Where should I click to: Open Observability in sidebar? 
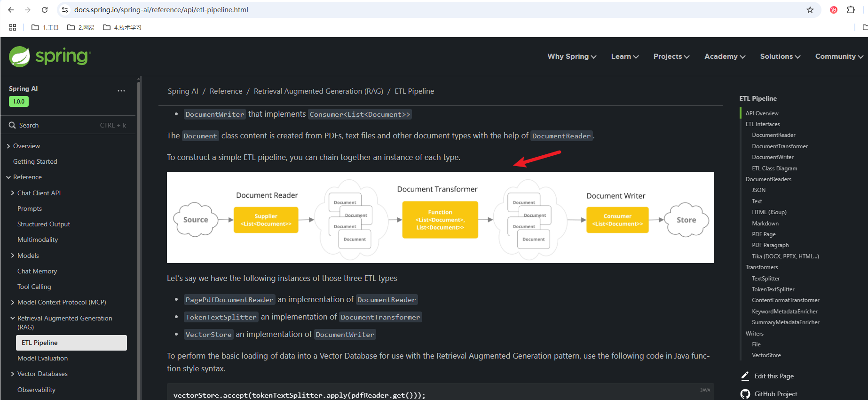pyautogui.click(x=36, y=390)
